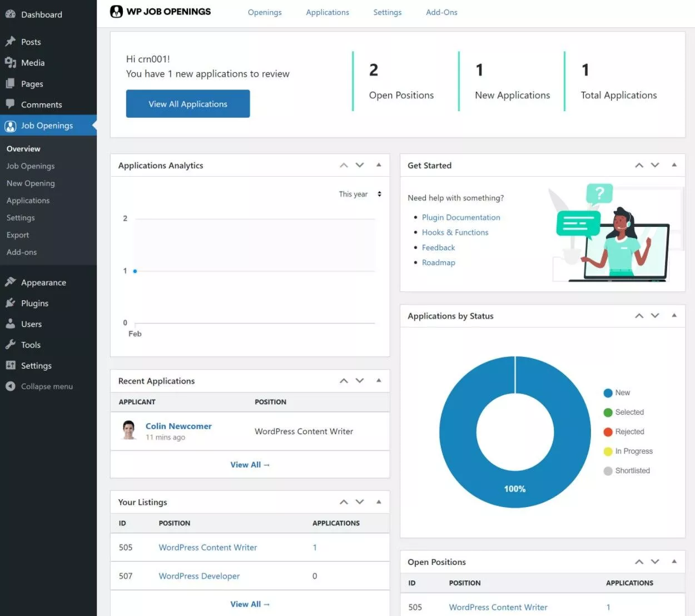Move Recent Applications panel down
The width and height of the screenshot is (695, 616).
click(360, 381)
